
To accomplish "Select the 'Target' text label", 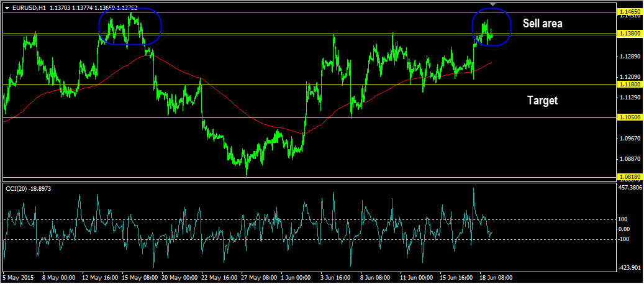I will click(x=542, y=100).
